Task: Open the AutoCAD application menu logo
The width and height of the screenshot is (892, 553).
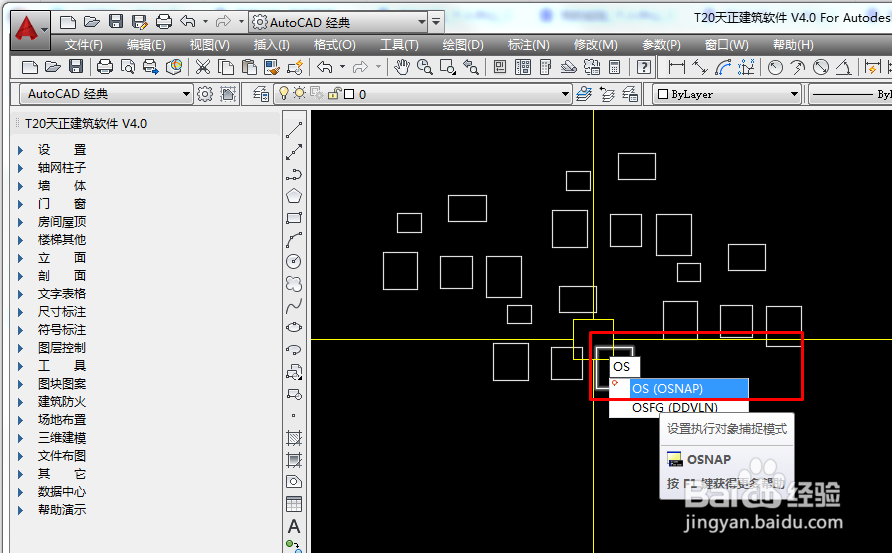Action: click(30, 28)
